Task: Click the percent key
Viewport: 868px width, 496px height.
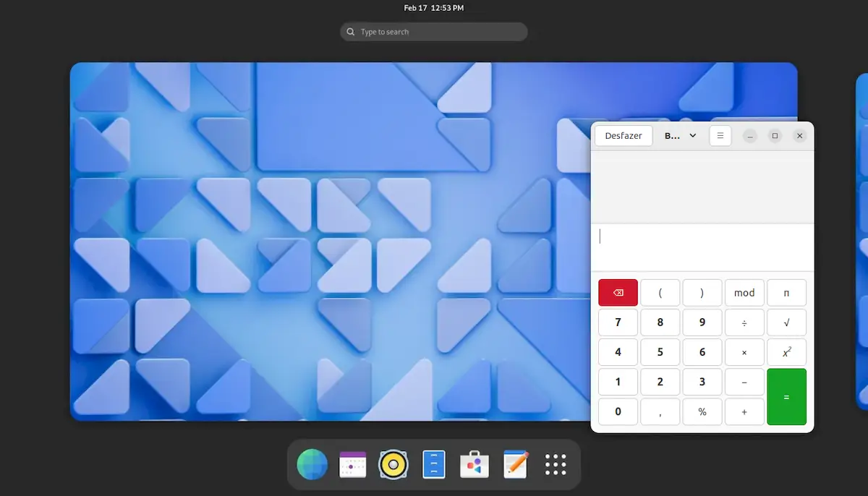Action: click(702, 411)
